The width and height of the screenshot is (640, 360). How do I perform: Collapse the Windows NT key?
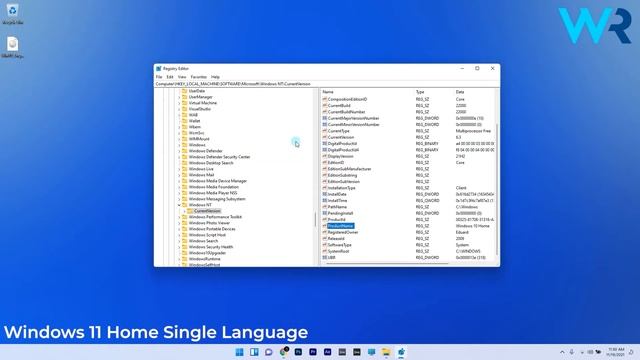coord(179,205)
